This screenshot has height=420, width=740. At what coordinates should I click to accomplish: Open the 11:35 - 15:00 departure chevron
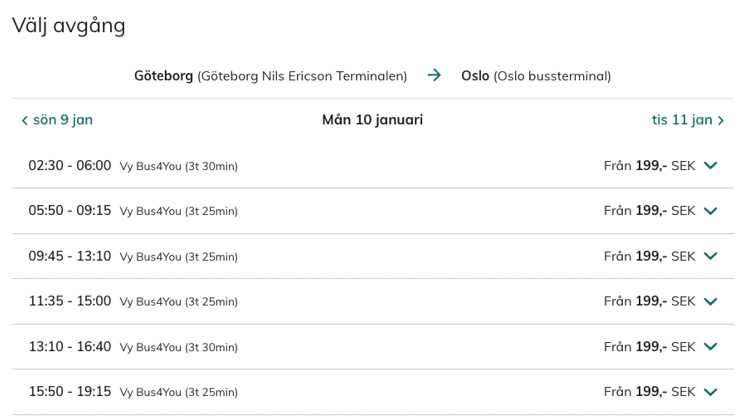point(710,301)
